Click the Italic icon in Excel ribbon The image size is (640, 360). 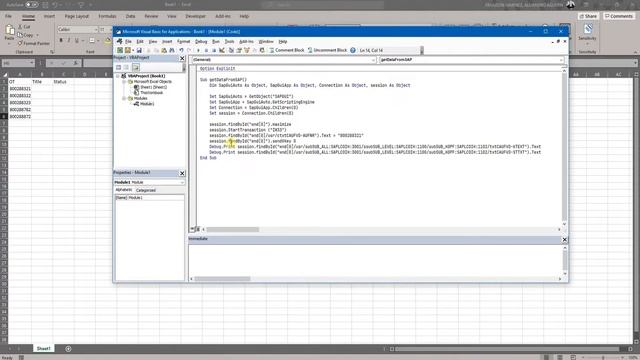click(69, 40)
